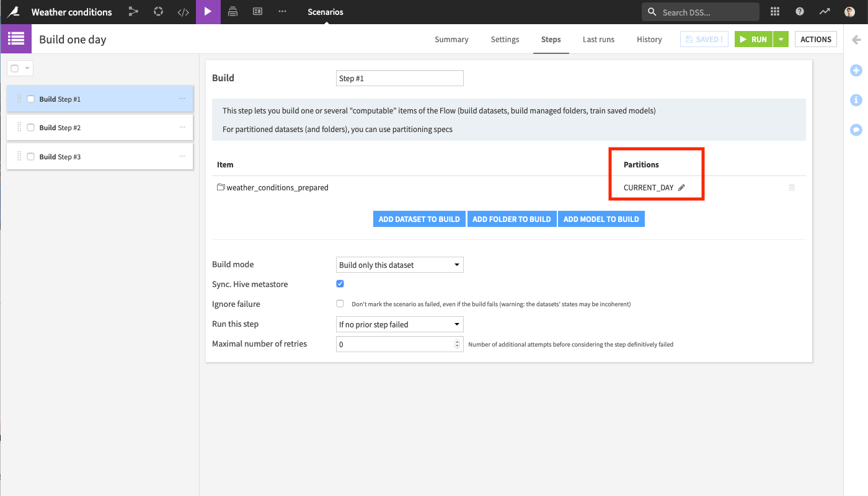Enable the Ignore failure checkbox
The image size is (868, 496).
(x=340, y=304)
